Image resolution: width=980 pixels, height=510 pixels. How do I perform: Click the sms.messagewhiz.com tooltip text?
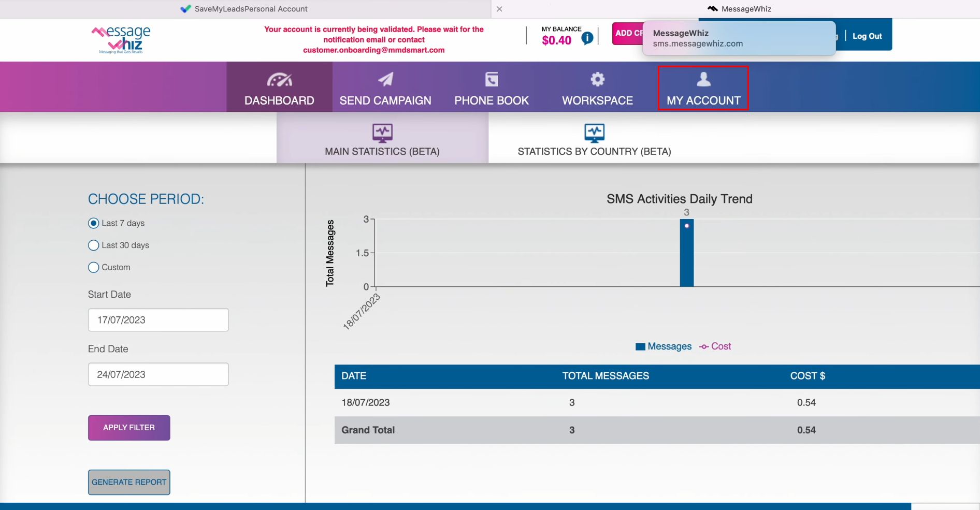pyautogui.click(x=698, y=44)
